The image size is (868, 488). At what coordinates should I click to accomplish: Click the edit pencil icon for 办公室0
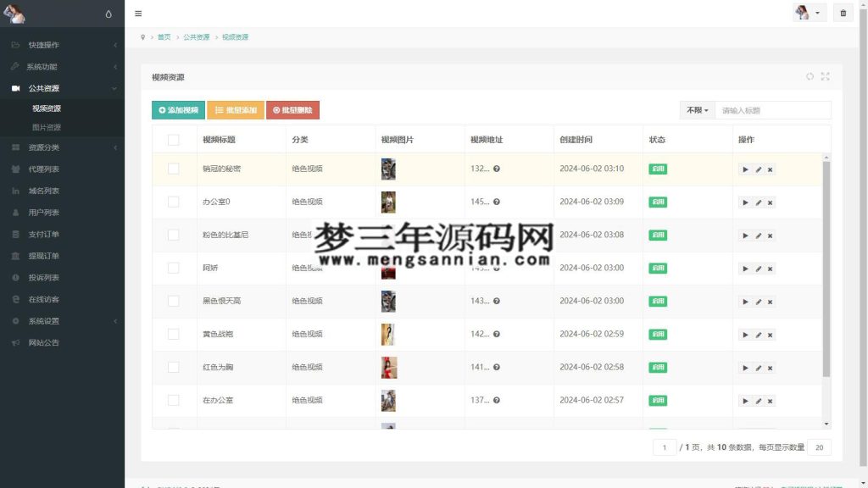click(x=757, y=202)
